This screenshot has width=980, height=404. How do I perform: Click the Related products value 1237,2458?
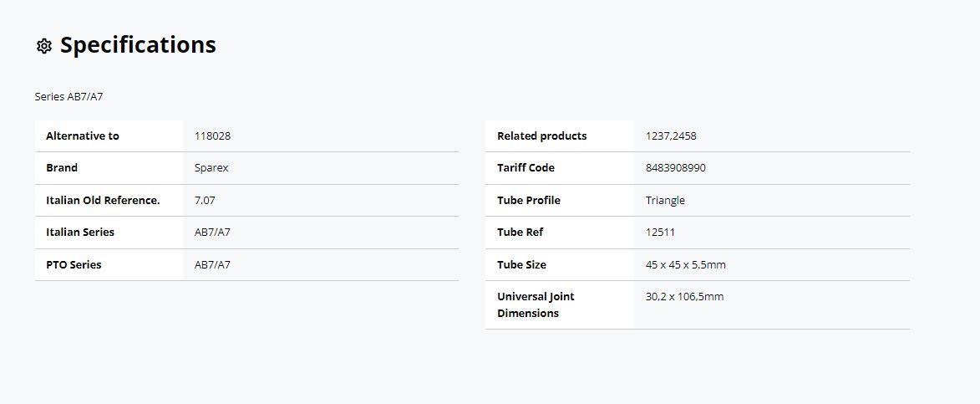click(671, 136)
